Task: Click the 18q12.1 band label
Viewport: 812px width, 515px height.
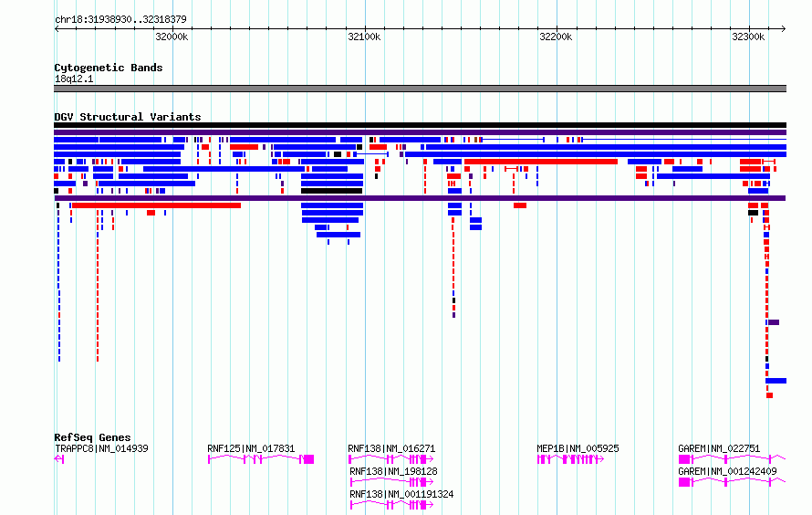Action: (x=74, y=79)
